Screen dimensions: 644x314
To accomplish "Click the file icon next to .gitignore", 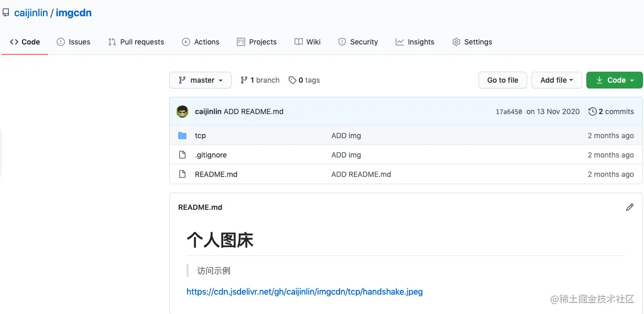I will pyautogui.click(x=182, y=155).
